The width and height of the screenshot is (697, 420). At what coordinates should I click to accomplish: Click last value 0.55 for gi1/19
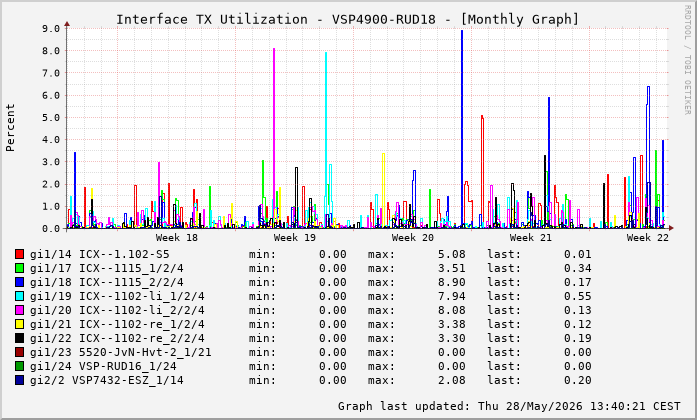pyautogui.click(x=578, y=296)
